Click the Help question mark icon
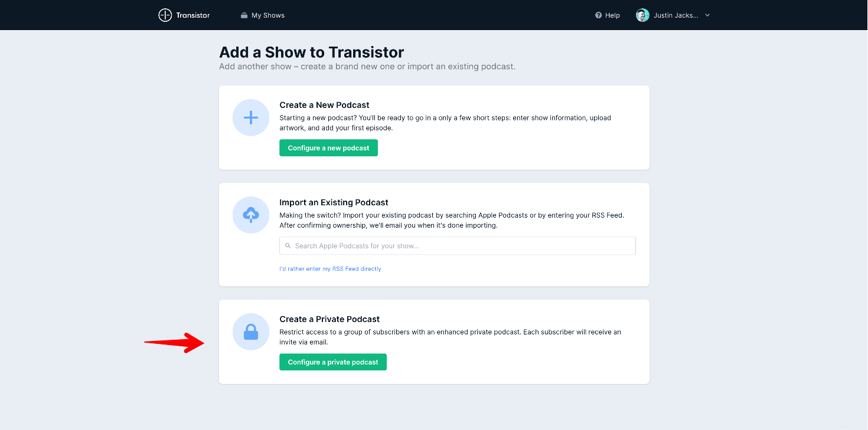Screen dimensions: 868x430 (598, 15)
